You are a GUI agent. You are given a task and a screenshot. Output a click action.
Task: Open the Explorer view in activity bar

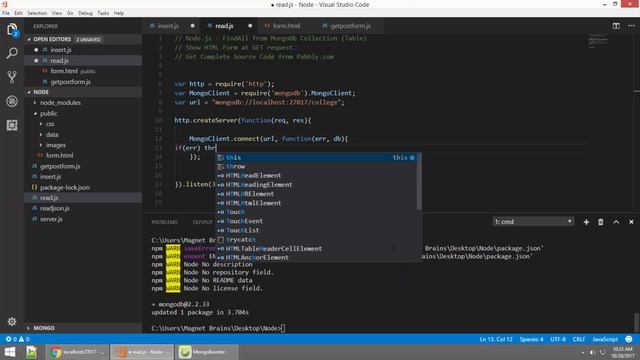tap(12, 30)
